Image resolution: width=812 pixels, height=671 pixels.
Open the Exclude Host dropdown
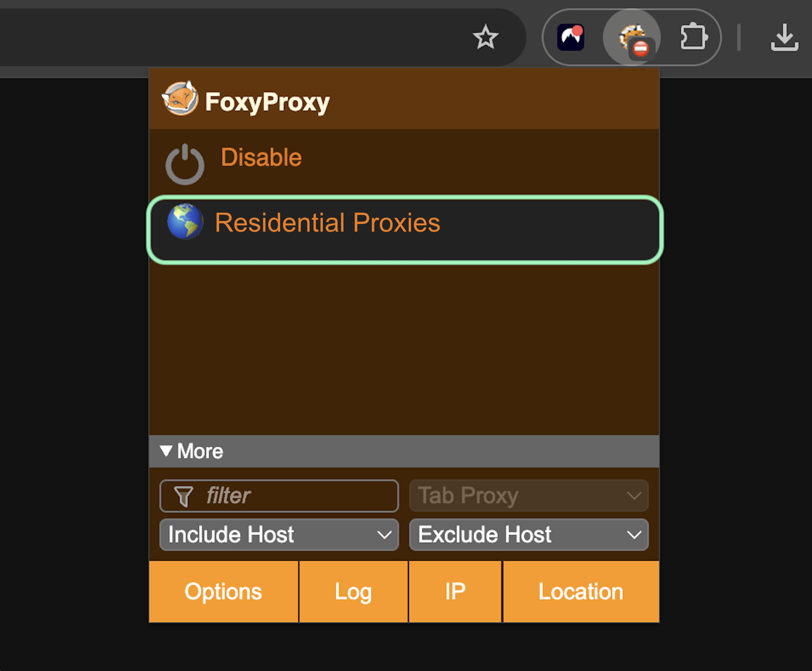529,535
